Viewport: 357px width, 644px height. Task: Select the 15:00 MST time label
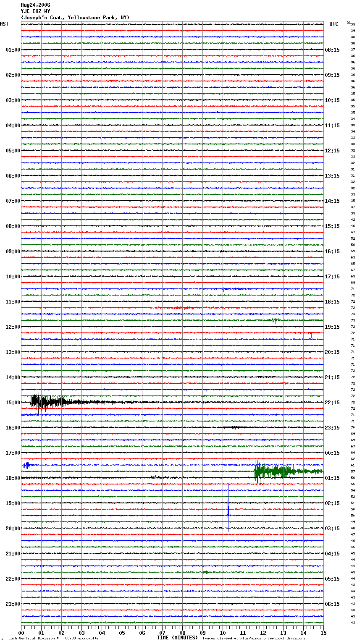pos(13,403)
